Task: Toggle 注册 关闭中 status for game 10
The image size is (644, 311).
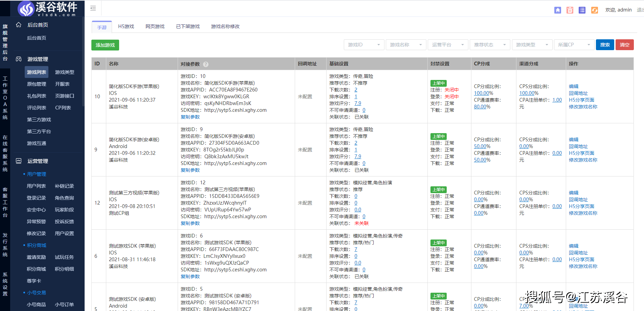Action: pyautogui.click(x=451, y=90)
